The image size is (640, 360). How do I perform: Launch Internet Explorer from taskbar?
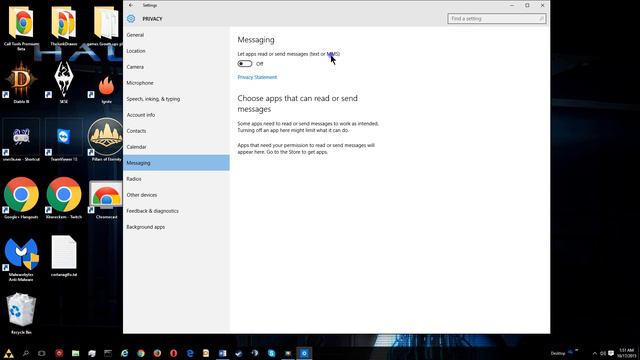(x=124, y=353)
